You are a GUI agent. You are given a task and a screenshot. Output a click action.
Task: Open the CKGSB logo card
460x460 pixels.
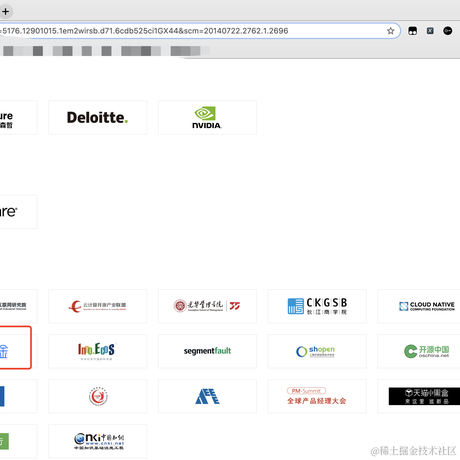(x=317, y=306)
